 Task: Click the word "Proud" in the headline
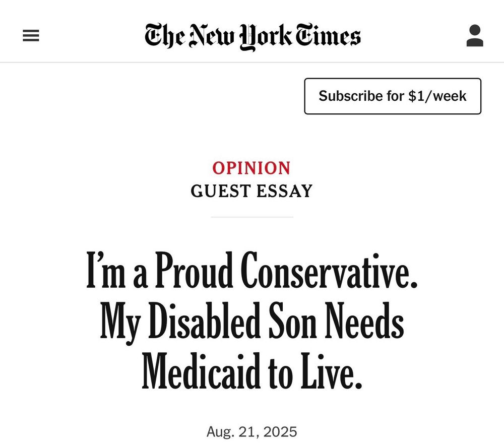pyautogui.click(x=194, y=272)
